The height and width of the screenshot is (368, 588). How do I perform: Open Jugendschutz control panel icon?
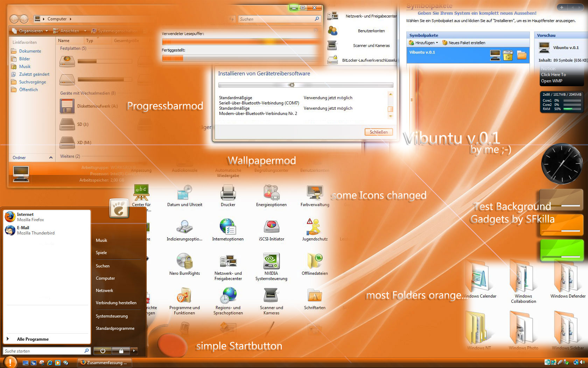tap(315, 230)
